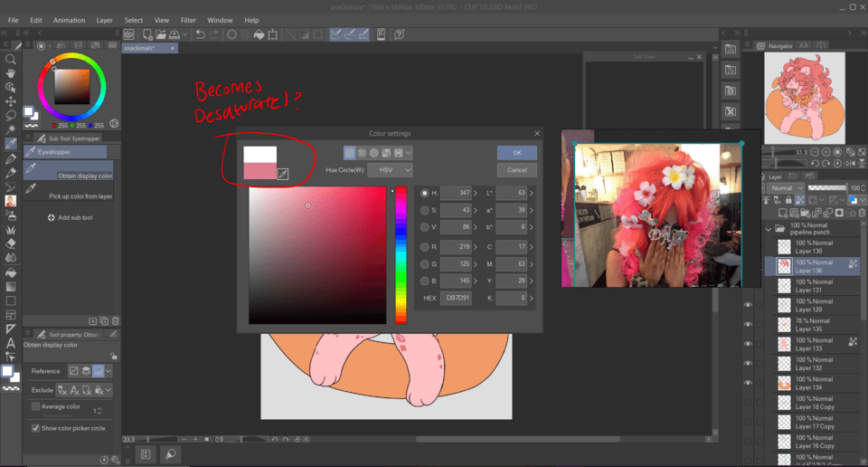Open the File menu
868x467 pixels.
14,20
